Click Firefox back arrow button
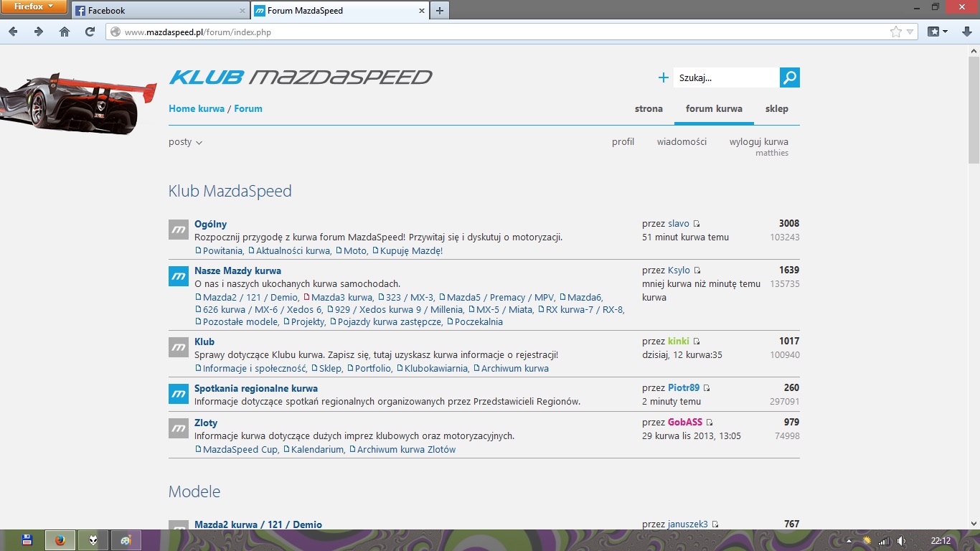This screenshot has width=980, height=551. (14, 32)
